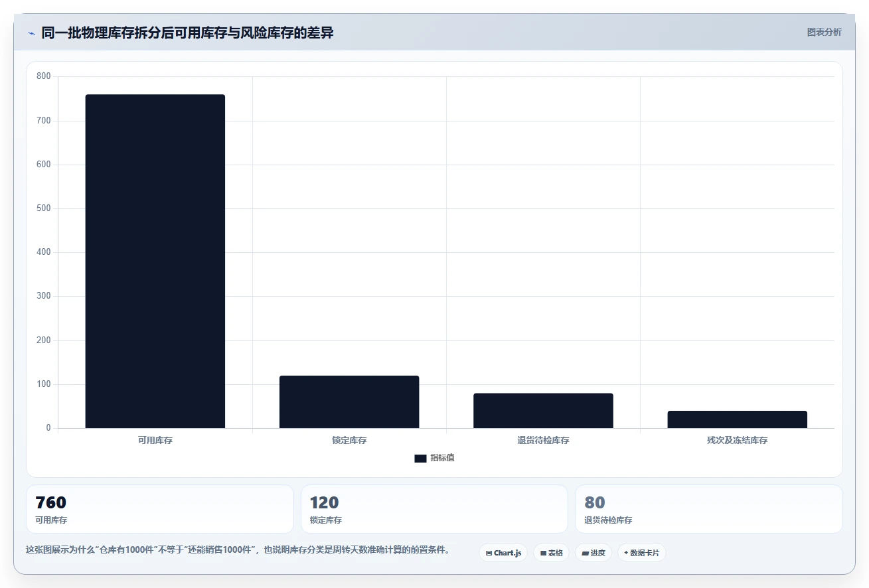Click the 锁定库存 x-axis label
This screenshot has height=588, width=869.
pos(349,440)
